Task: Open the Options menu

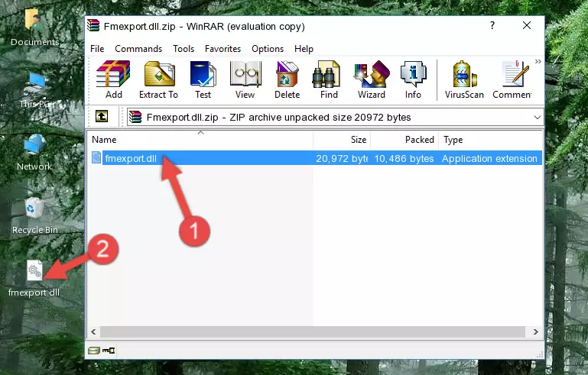Action: pyautogui.click(x=268, y=49)
